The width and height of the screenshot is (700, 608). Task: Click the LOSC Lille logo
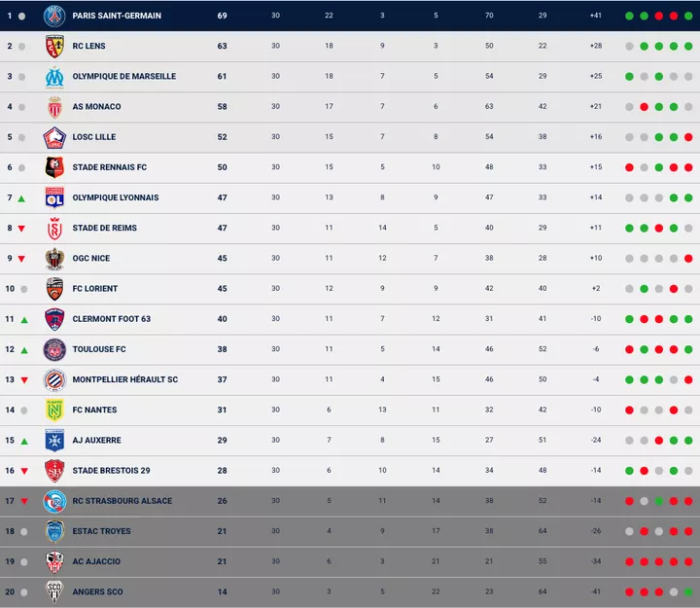pos(53,137)
